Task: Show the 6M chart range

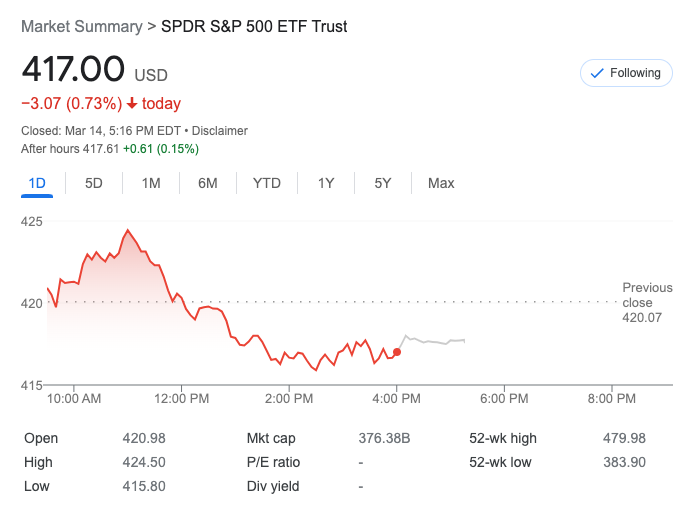Action: click(208, 183)
